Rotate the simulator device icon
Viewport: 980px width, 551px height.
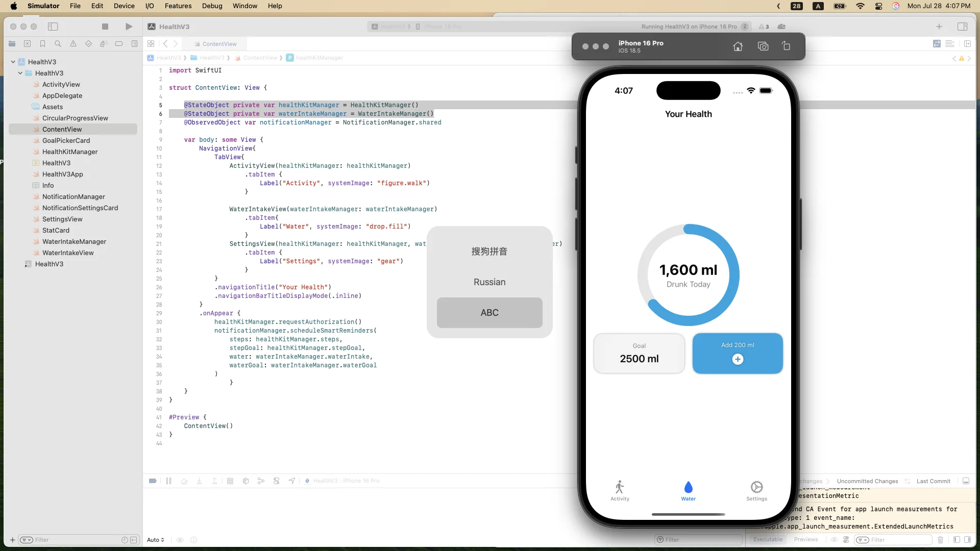coord(786,46)
